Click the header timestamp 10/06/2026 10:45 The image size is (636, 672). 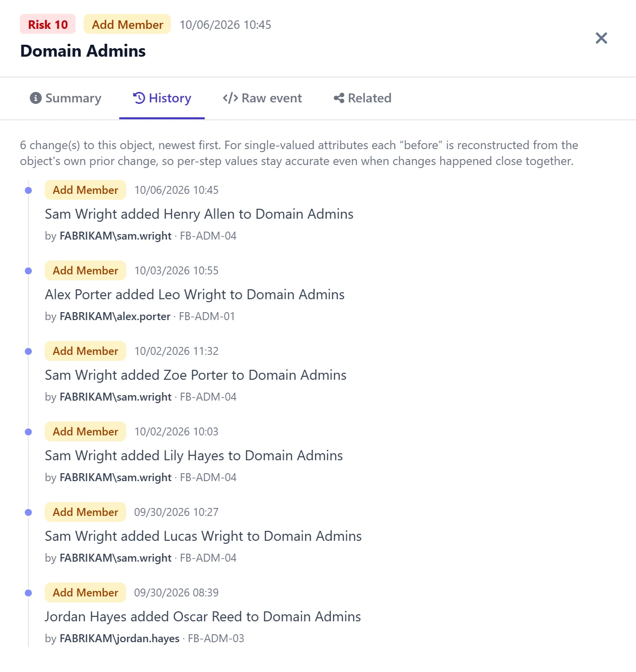click(225, 25)
